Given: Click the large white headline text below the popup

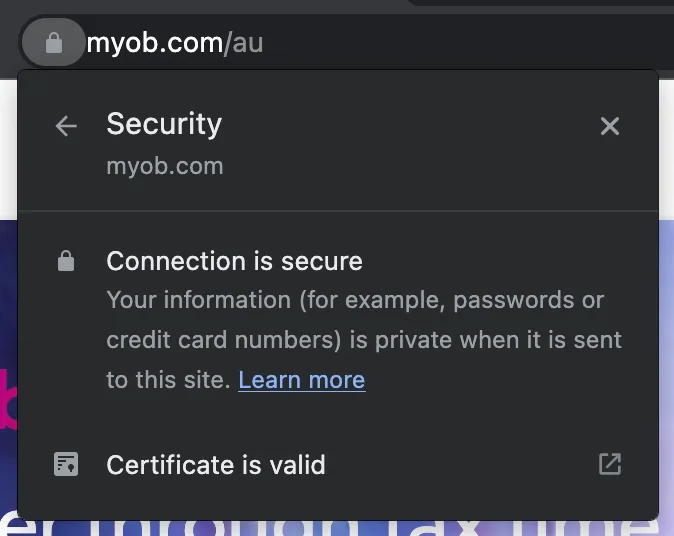Looking at the screenshot, I should 337,528.
